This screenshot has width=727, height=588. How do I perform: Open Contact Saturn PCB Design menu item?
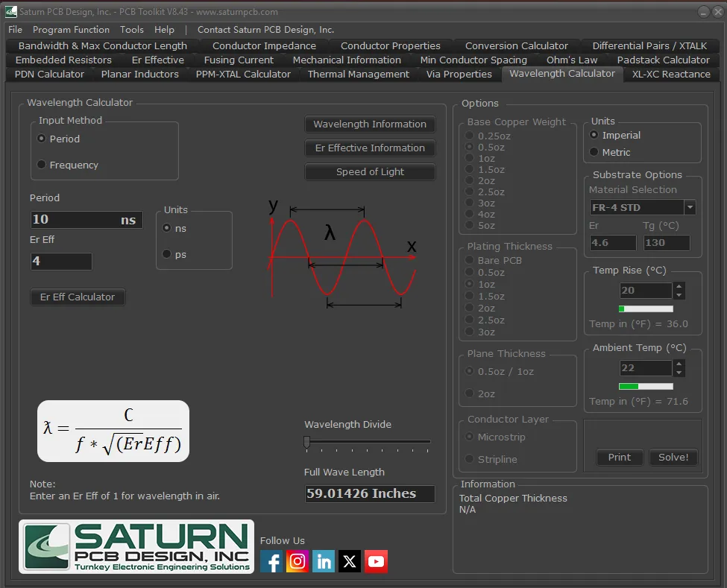[x=265, y=30]
